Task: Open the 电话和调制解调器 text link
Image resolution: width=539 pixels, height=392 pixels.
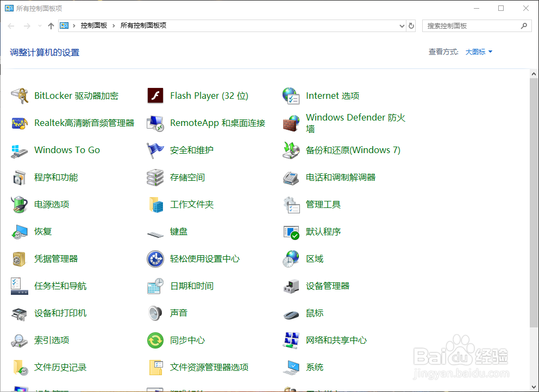Action: tap(341, 178)
